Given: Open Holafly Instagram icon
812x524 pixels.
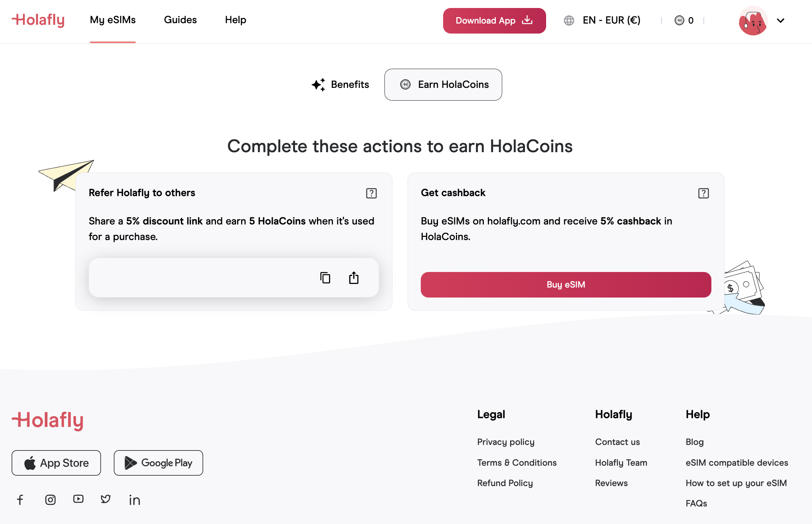Looking at the screenshot, I should point(50,500).
